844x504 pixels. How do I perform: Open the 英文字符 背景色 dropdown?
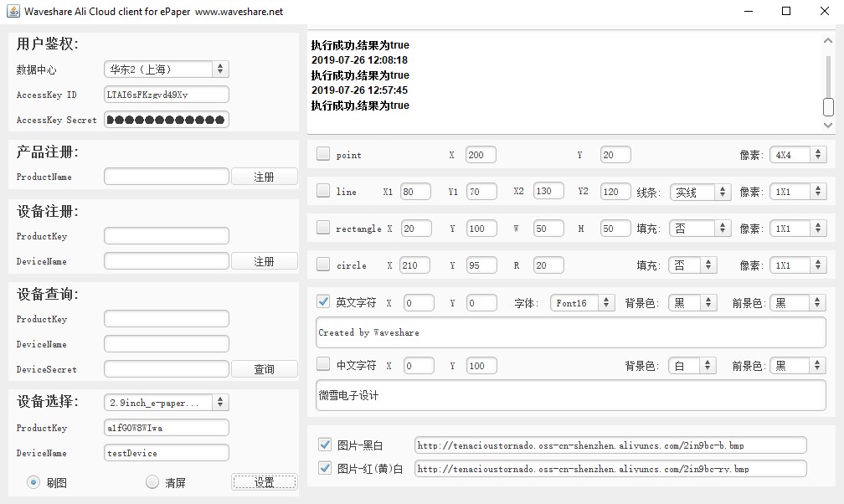click(x=692, y=302)
